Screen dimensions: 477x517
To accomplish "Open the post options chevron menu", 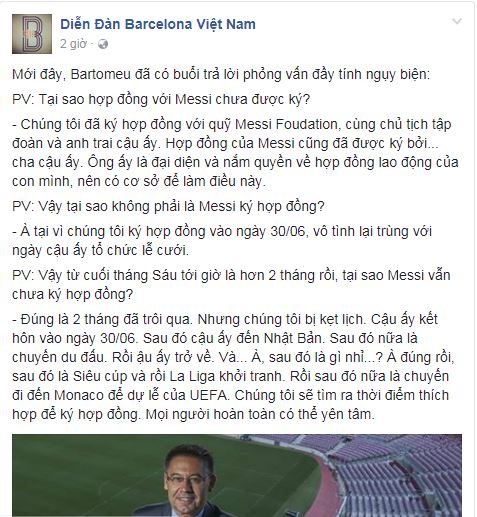I will 457,22.
